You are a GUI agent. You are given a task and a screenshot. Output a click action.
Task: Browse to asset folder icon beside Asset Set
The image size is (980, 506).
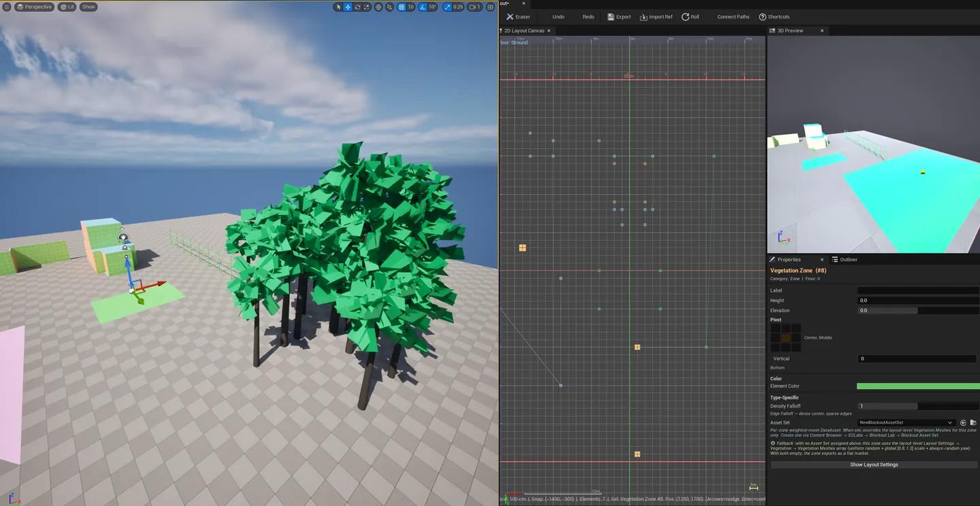click(x=973, y=422)
